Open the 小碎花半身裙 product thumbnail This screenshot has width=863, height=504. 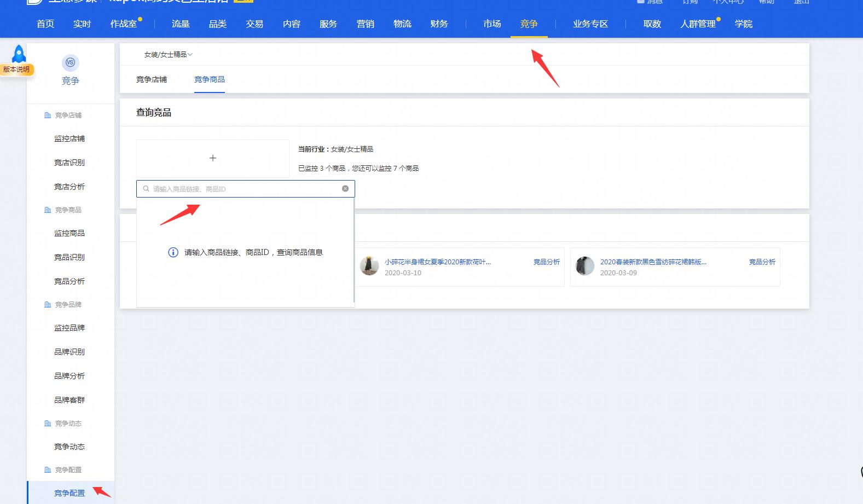[369, 266]
